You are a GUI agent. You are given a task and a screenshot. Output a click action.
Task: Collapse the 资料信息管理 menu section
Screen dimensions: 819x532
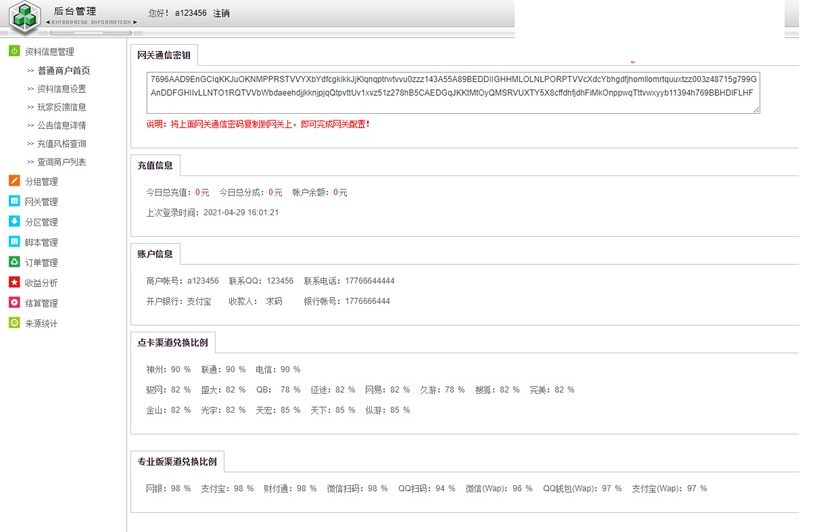(49, 52)
